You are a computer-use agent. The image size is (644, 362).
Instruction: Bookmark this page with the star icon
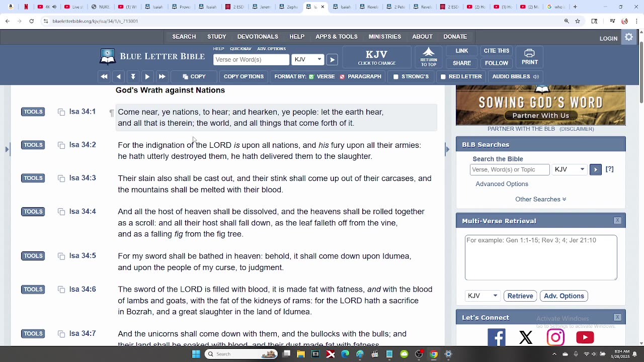coord(578,21)
